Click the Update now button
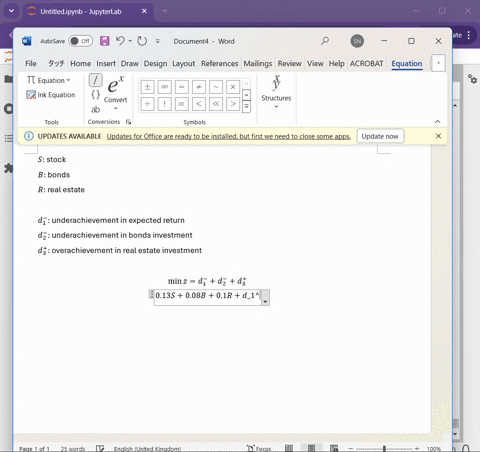Image resolution: width=480 pixels, height=452 pixels. [x=380, y=136]
